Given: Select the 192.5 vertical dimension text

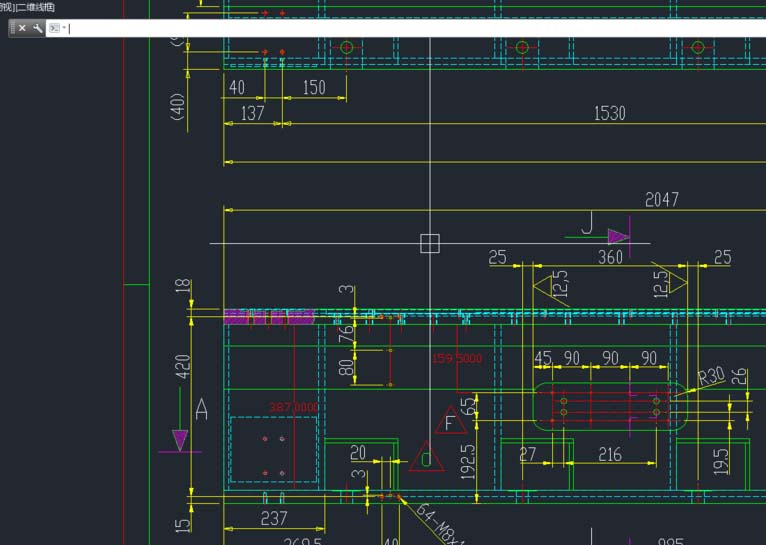Looking at the screenshot, I should tap(468, 461).
